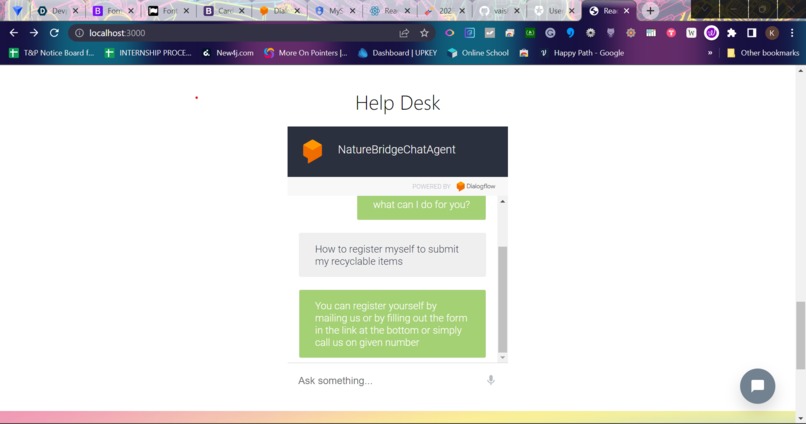Select the 'You can register yourself' reply

pos(392,324)
